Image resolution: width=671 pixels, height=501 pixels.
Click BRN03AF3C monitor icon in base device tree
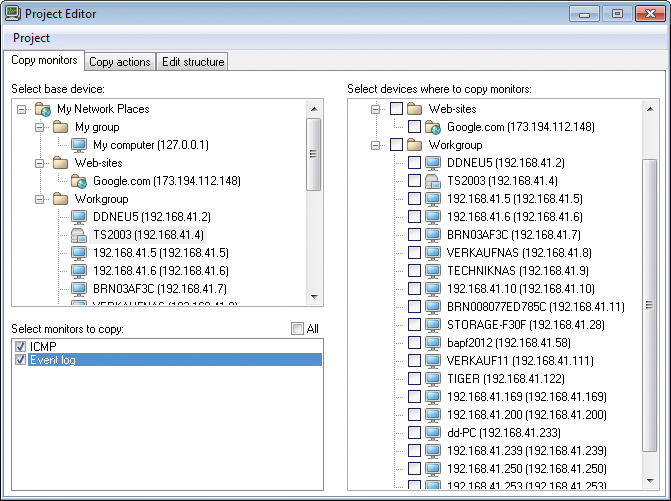pyautogui.click(x=79, y=289)
